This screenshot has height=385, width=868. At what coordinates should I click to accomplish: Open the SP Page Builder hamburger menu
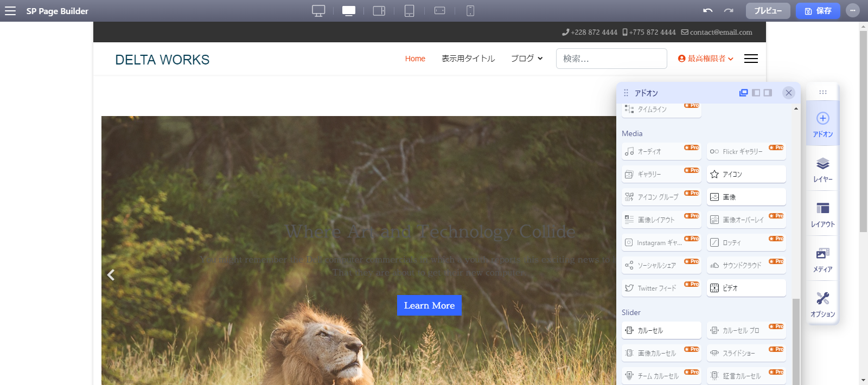click(10, 11)
